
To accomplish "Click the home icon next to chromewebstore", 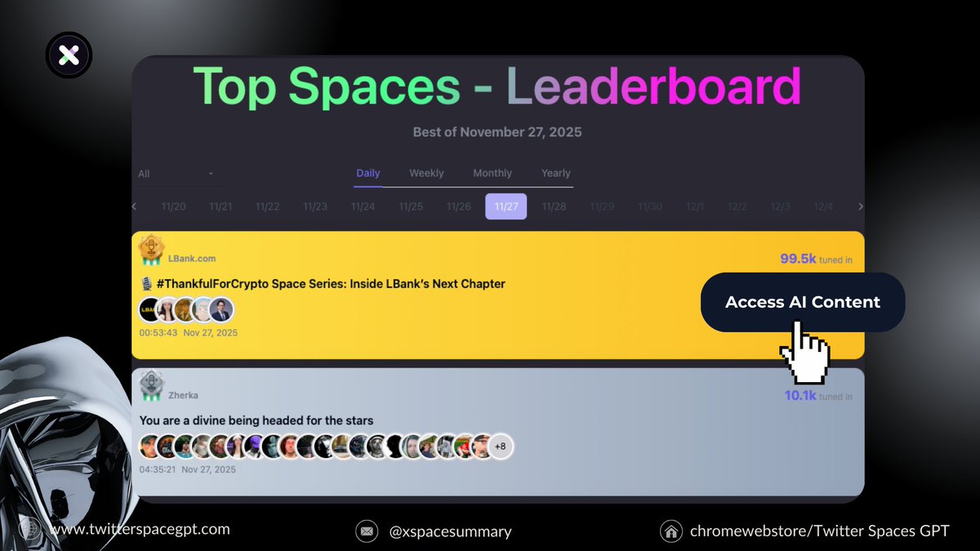I will click(671, 531).
